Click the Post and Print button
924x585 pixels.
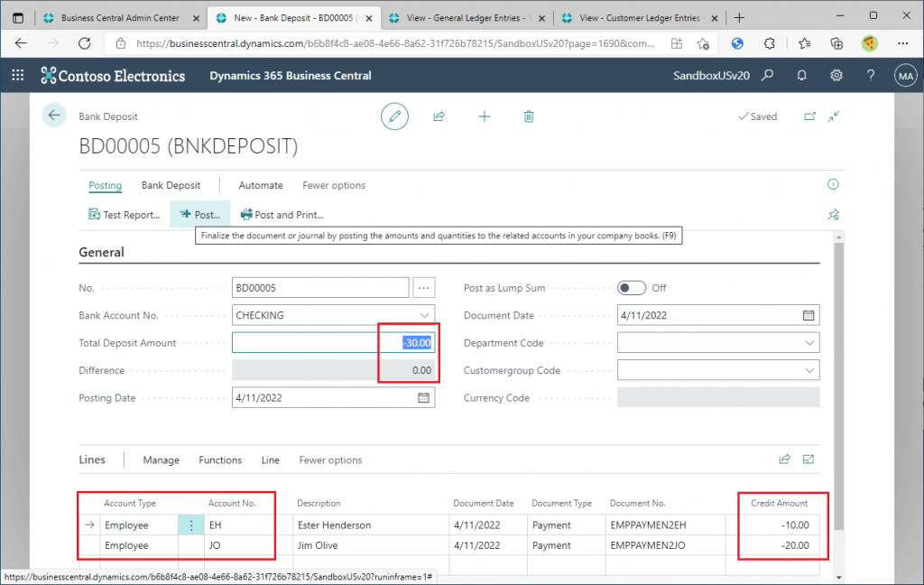(x=282, y=215)
